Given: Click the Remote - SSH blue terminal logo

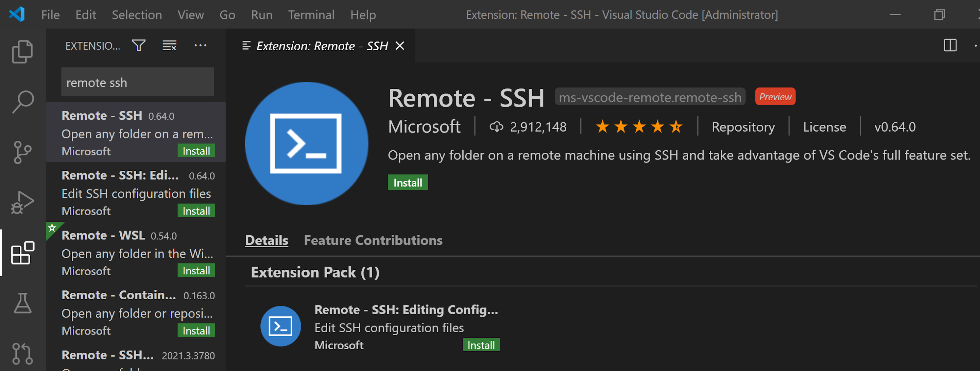Looking at the screenshot, I should (x=307, y=143).
